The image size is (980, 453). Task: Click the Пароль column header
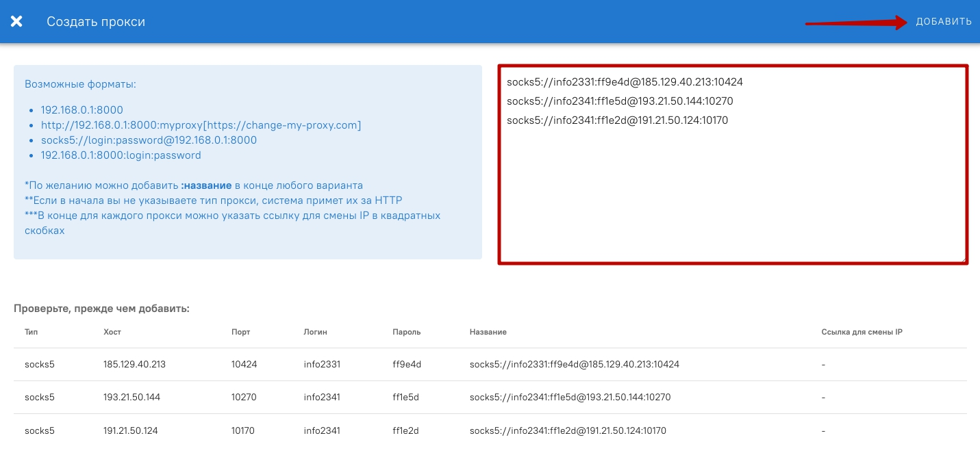[x=406, y=332]
